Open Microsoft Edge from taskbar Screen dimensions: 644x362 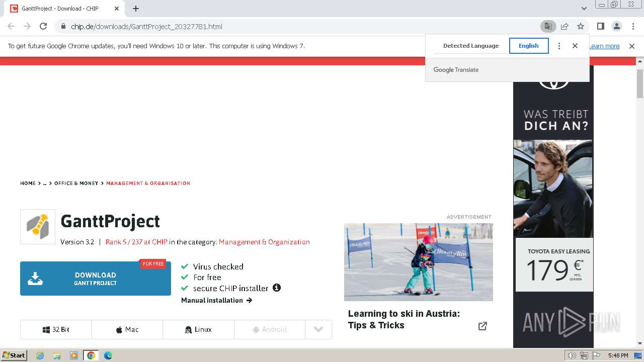tap(108, 355)
